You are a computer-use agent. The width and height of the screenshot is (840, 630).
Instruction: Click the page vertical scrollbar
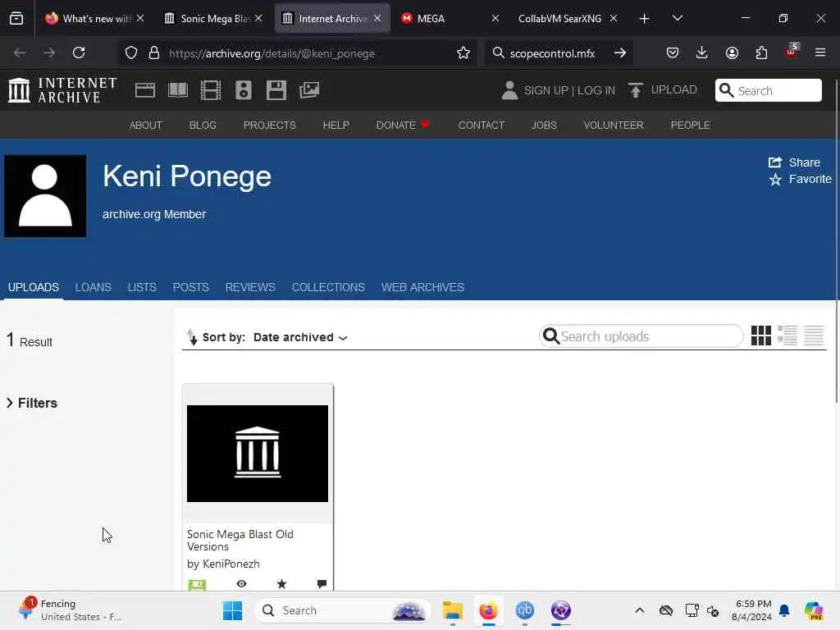coord(836,241)
